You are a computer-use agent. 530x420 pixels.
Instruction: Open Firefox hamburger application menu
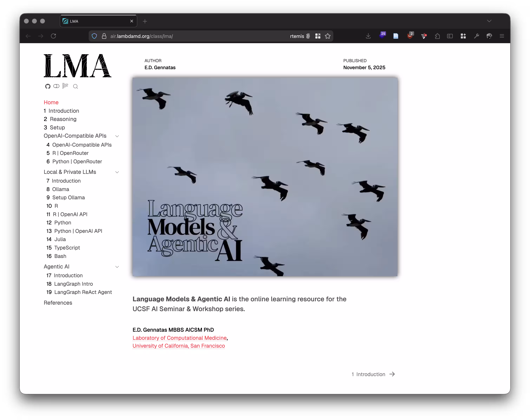click(502, 36)
